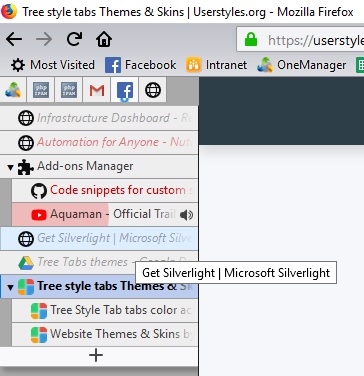Select the Get Silverlight tab
The image size is (364, 376).
click(x=99, y=238)
